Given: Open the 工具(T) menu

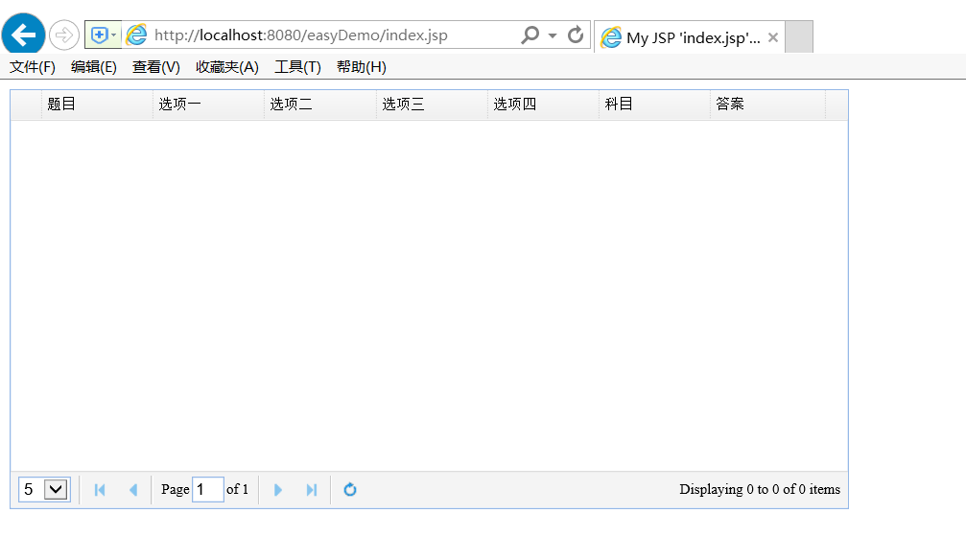Looking at the screenshot, I should coord(297,67).
